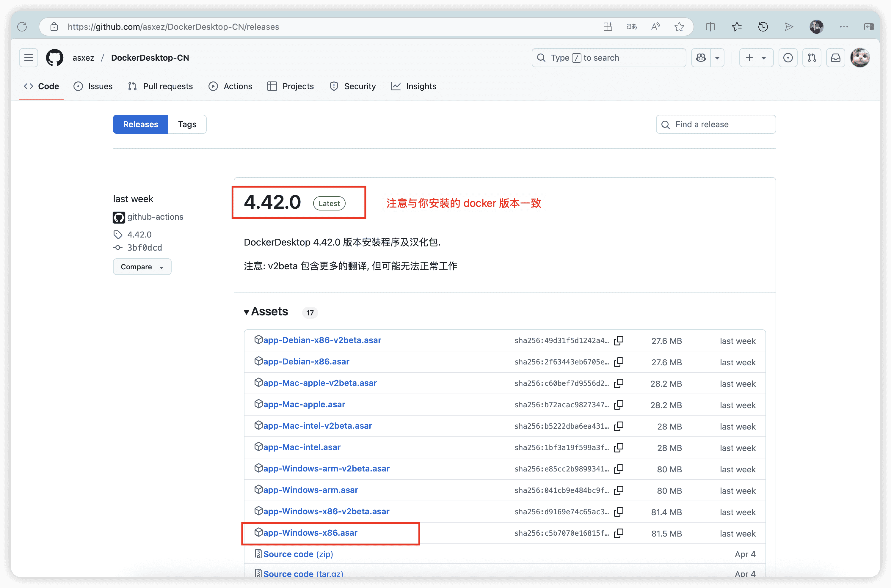891x588 pixels.
Task: Copy sha256 of app-Debian-x86-v2beta.asar
Action: coord(619,340)
